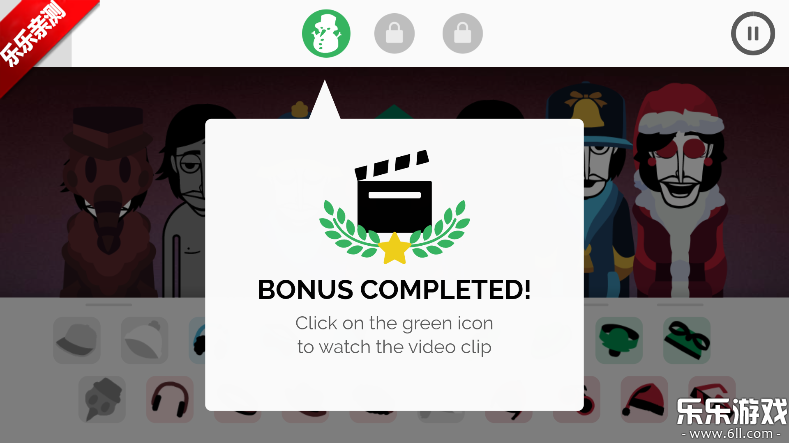Click the partially hidden blue headphones icon
Screen dimensions: 789x443
197,340
